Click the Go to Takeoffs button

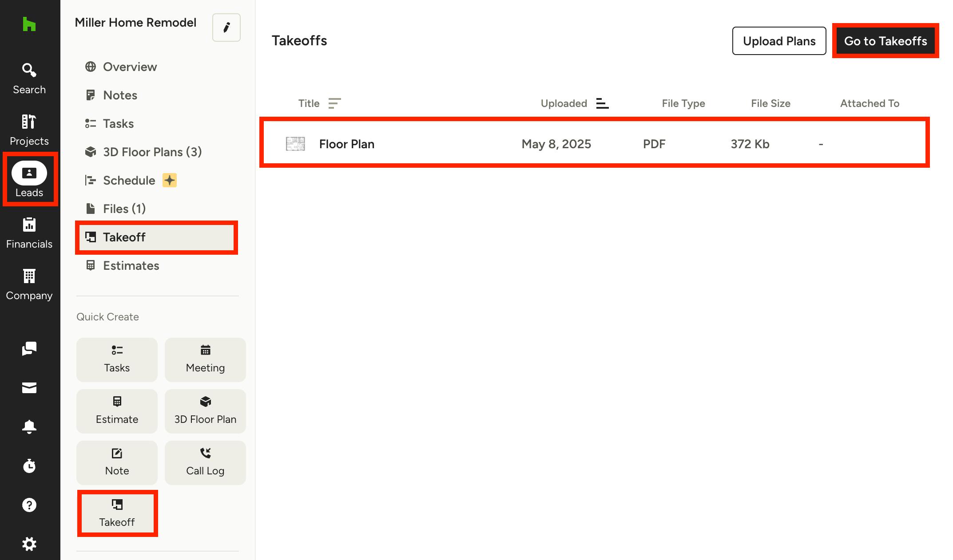pos(885,41)
